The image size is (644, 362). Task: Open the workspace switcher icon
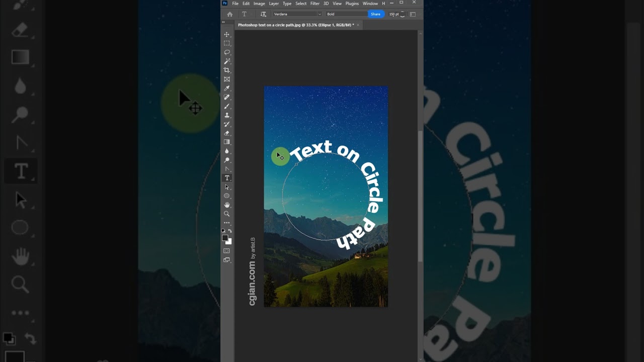click(x=413, y=14)
